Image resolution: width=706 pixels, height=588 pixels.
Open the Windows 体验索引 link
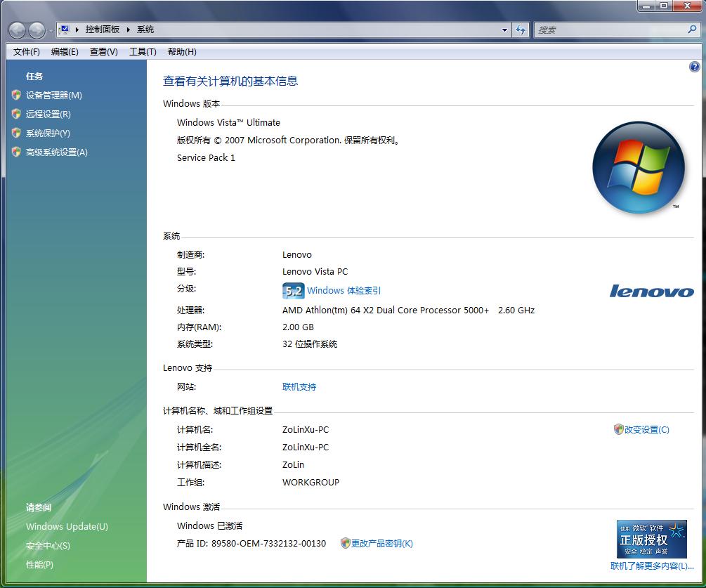point(344,290)
